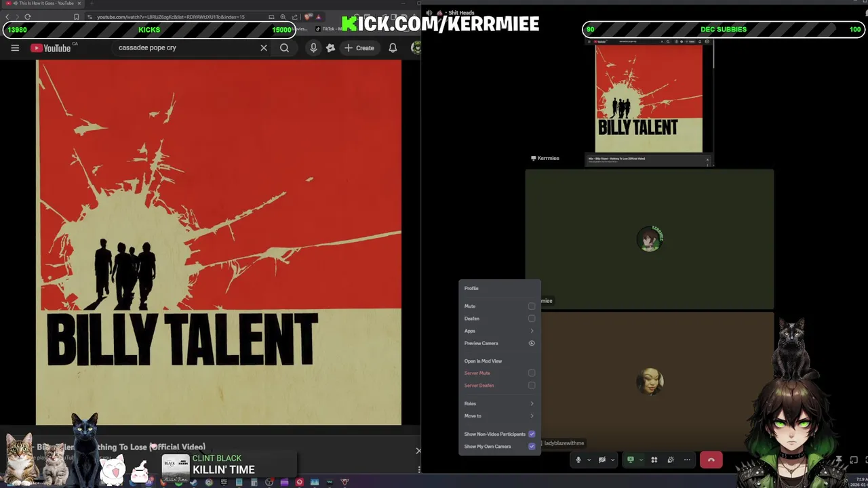Go back in the browser

pos(7,16)
